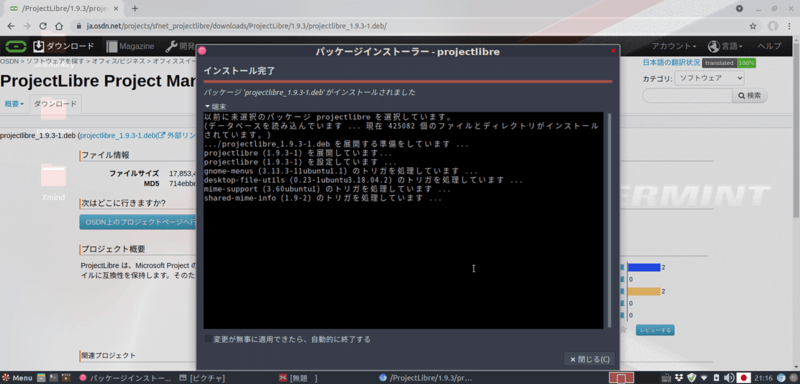Click the オフィス/ビジネス breadcrumb link
The height and width of the screenshot is (384, 800).
(x=118, y=61)
